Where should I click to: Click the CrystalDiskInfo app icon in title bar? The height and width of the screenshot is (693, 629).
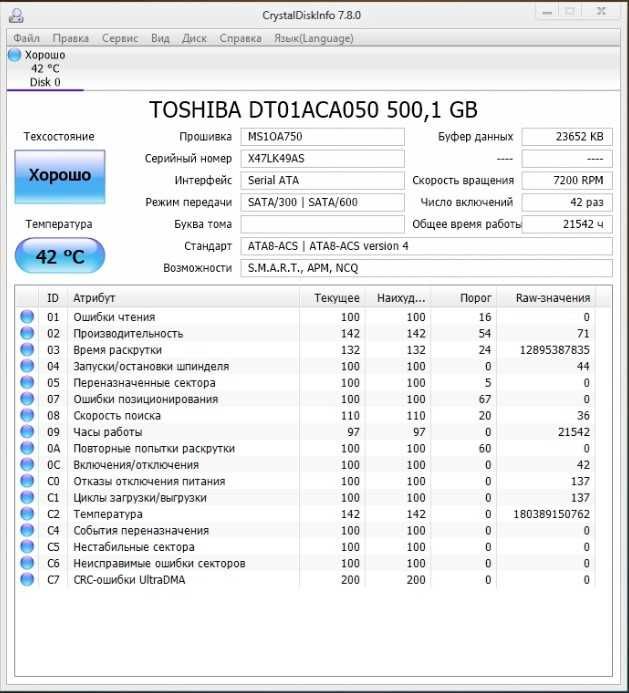click(x=16, y=15)
